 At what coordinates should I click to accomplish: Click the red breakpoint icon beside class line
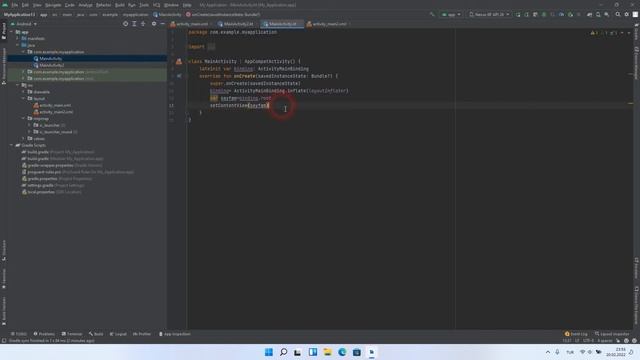point(179,62)
